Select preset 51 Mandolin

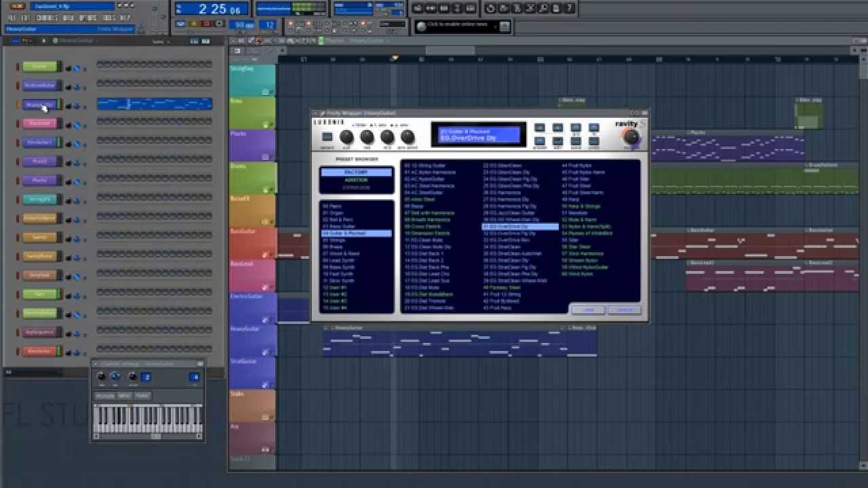click(x=575, y=213)
